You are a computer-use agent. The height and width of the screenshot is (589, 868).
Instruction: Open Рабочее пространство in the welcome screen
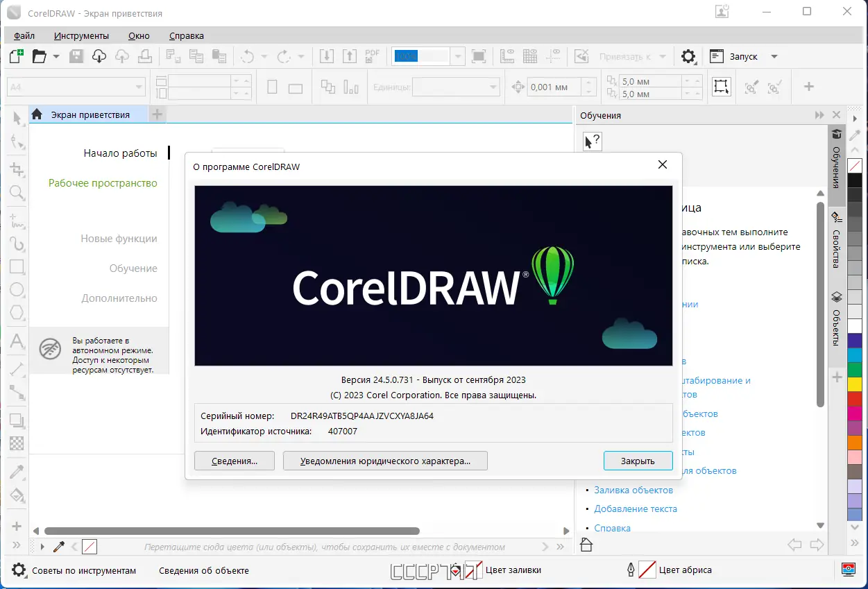coord(103,182)
